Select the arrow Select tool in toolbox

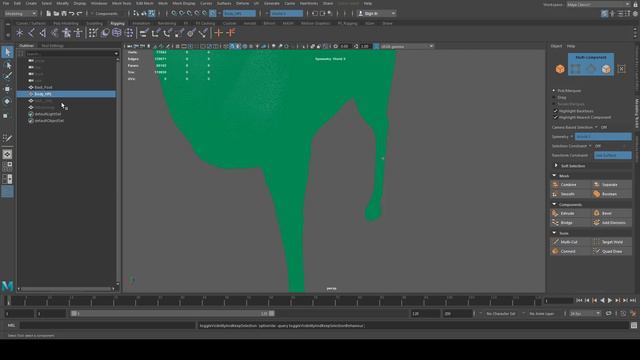[7, 52]
